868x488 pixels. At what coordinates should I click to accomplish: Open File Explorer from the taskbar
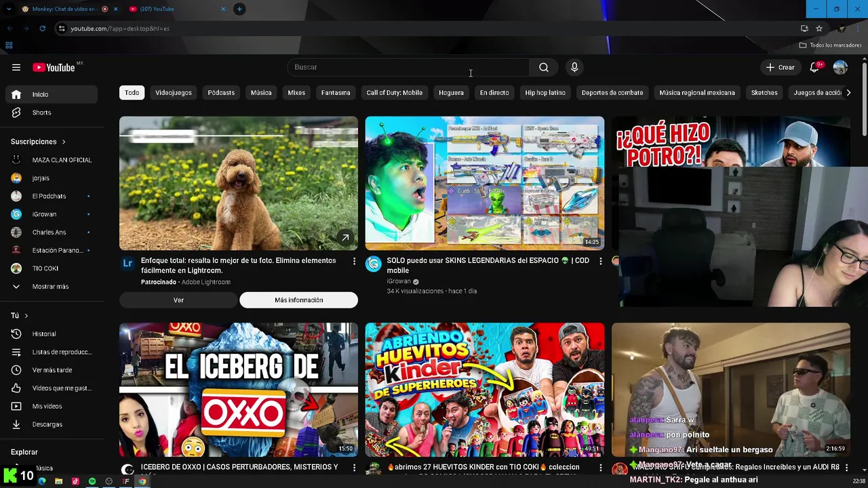click(x=58, y=481)
